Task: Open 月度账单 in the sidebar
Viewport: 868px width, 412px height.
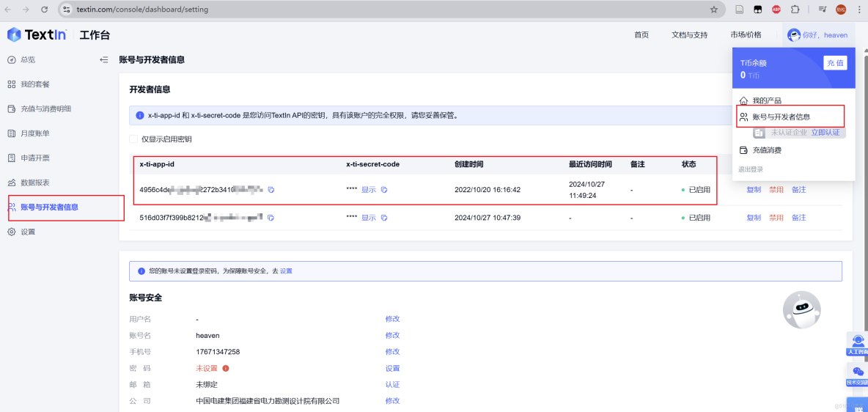Action: coord(35,133)
